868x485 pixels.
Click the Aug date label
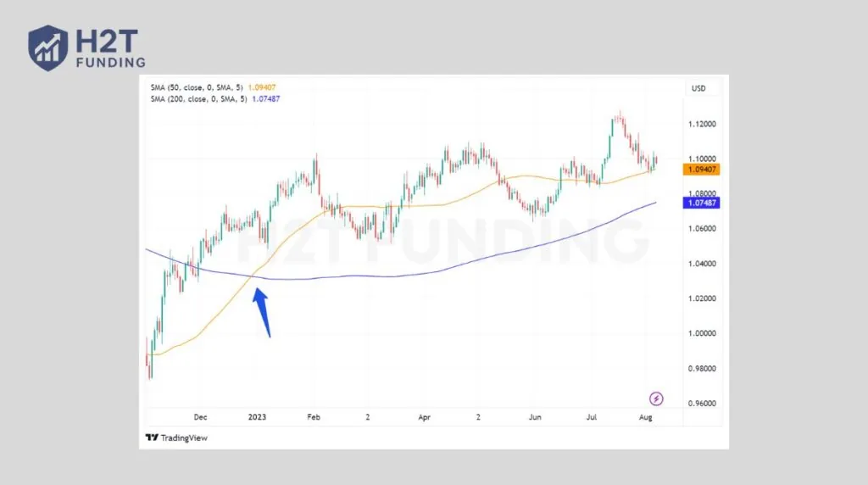click(645, 417)
